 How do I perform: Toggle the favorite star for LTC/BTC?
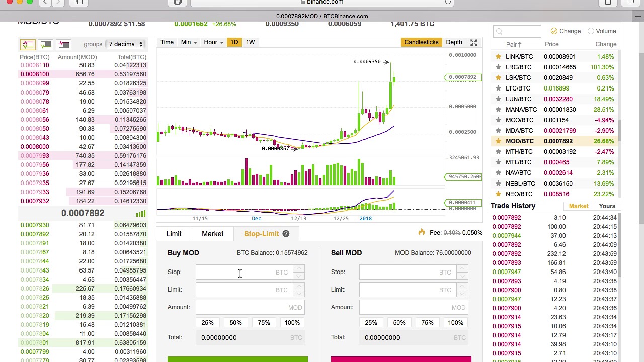pyautogui.click(x=498, y=88)
